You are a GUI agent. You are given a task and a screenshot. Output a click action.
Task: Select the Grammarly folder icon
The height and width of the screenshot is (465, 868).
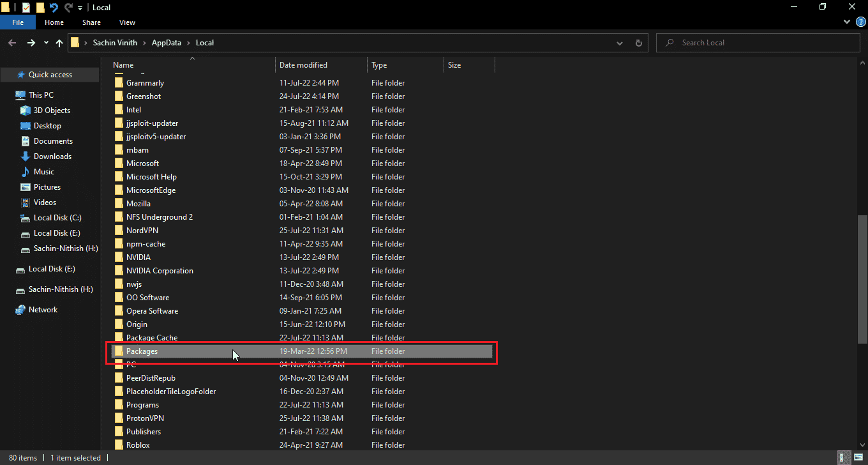[x=118, y=83]
